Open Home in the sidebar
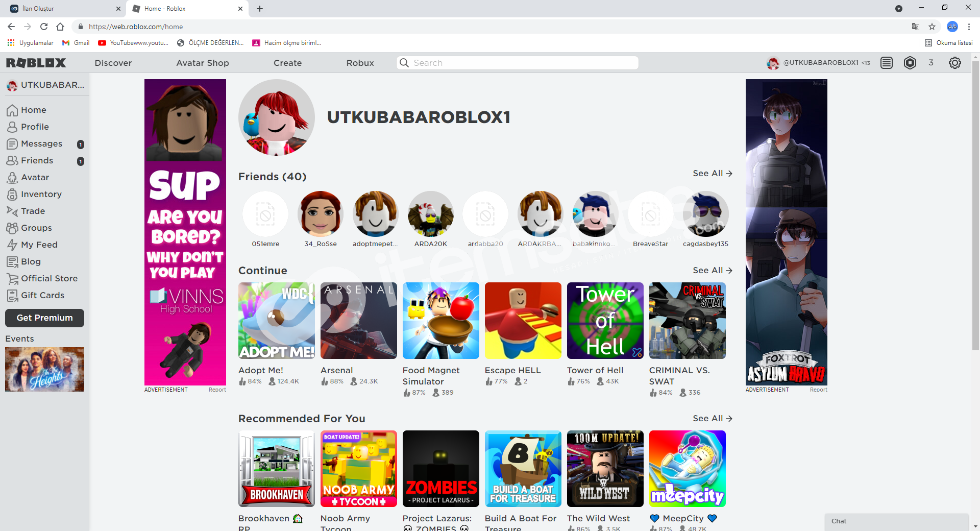 tap(33, 110)
